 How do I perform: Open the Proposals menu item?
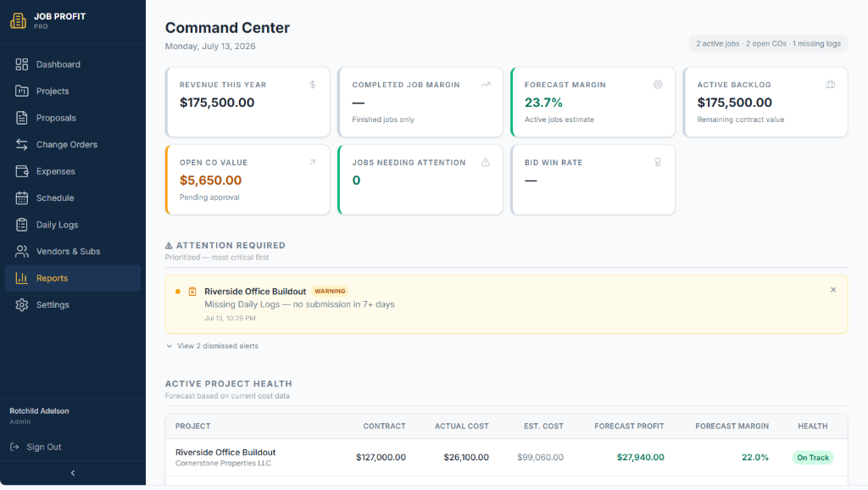coord(73,118)
